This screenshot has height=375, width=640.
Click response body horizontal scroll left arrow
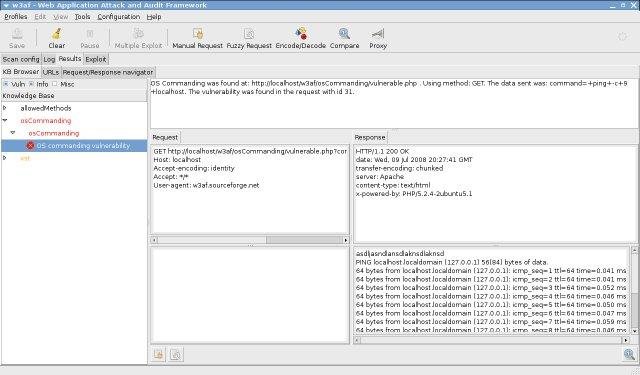pos(357,340)
